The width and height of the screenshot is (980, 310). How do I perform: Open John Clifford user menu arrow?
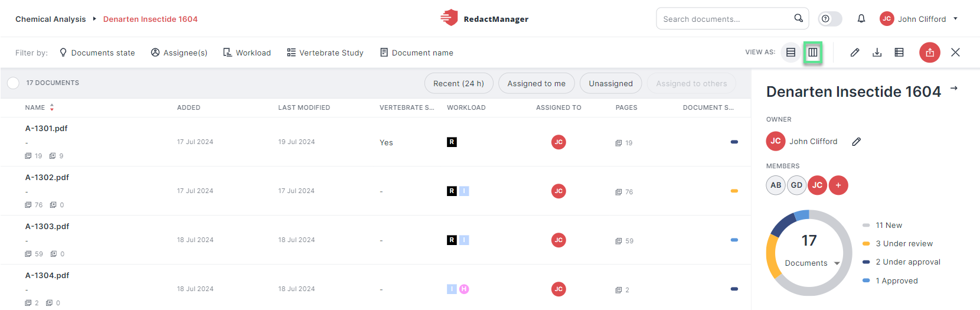click(955, 18)
